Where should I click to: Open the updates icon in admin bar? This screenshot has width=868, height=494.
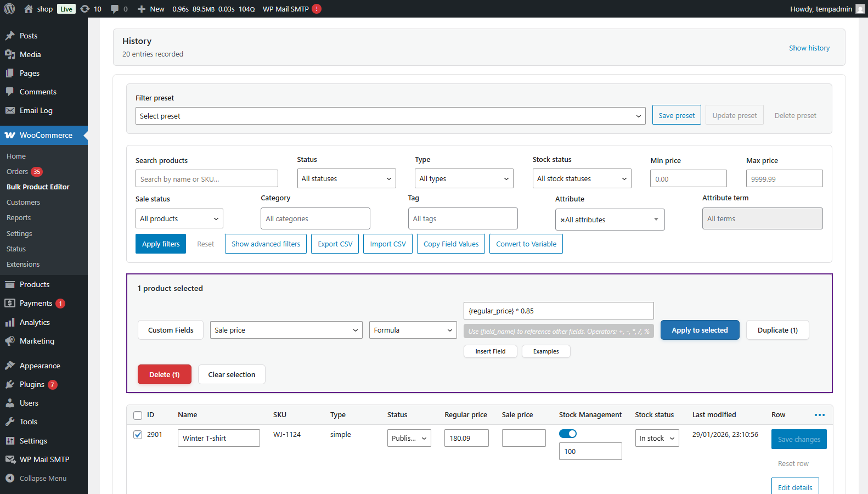[x=85, y=9]
